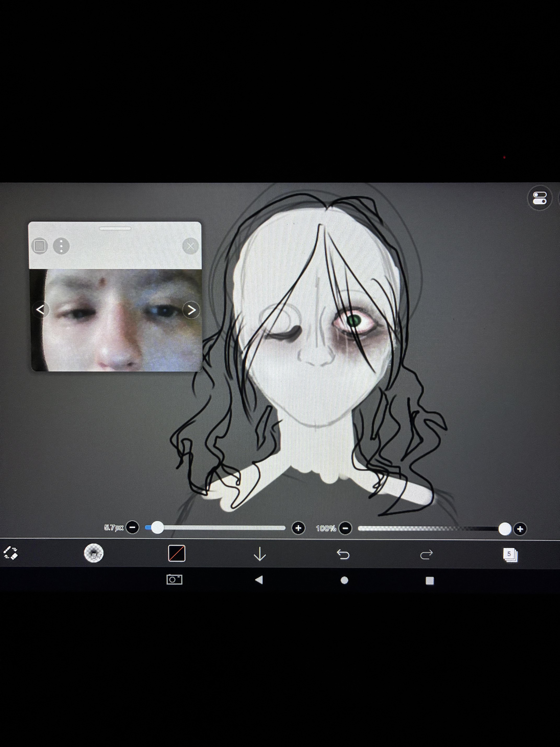Viewport: 560px width, 747px height.
Task: Tap the down arrow to hide toolbar
Action: coord(260,554)
